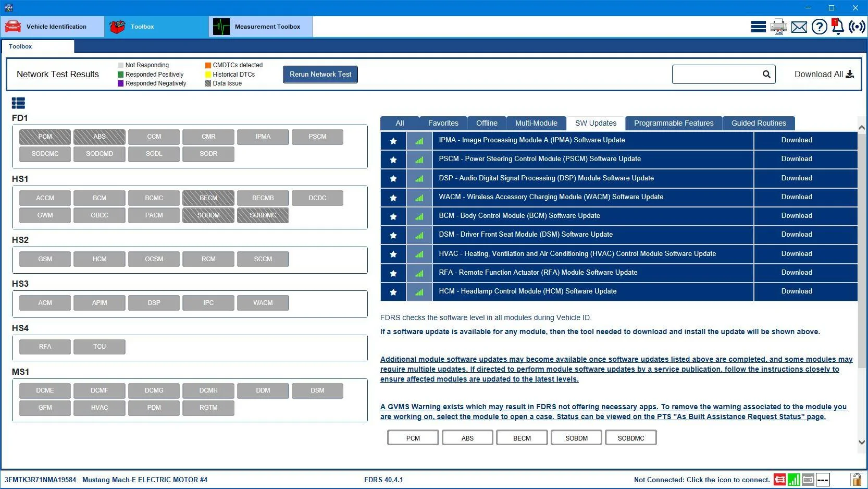
Task: Click VIN 3FMTK3R71NMA19584 in status bar
Action: tap(40, 480)
